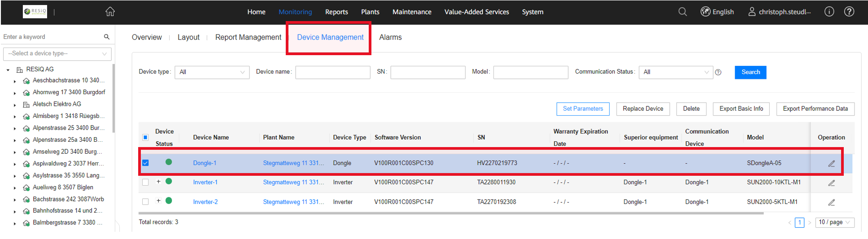Switch to the Overview tab
868x239 pixels.
point(147,37)
